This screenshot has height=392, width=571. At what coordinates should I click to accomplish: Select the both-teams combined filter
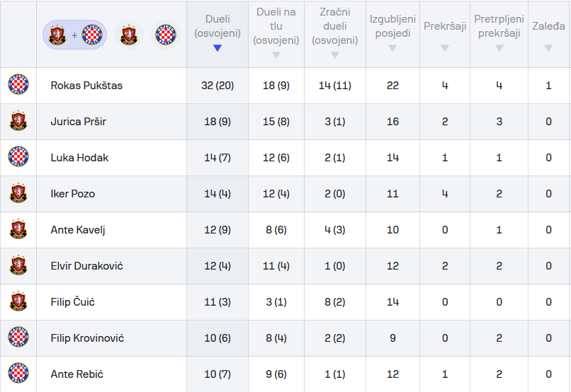(74, 35)
